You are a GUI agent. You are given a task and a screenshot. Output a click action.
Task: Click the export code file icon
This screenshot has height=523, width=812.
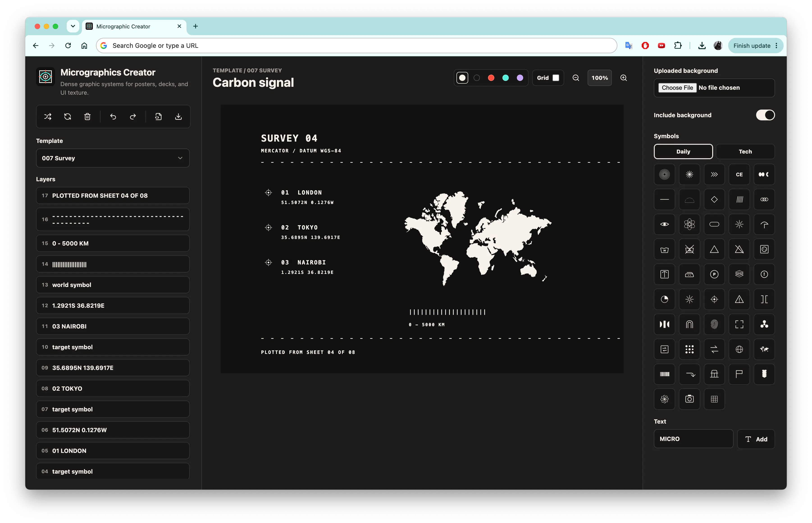coord(158,117)
